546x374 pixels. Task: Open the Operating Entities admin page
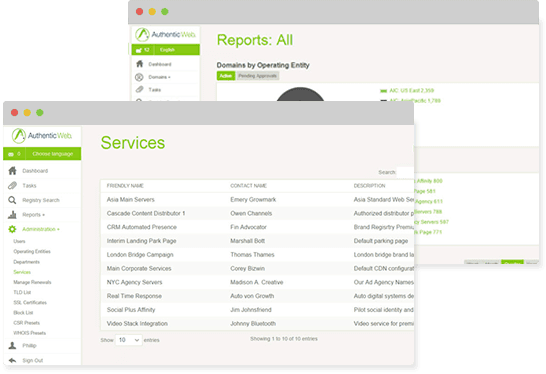pos(32,251)
